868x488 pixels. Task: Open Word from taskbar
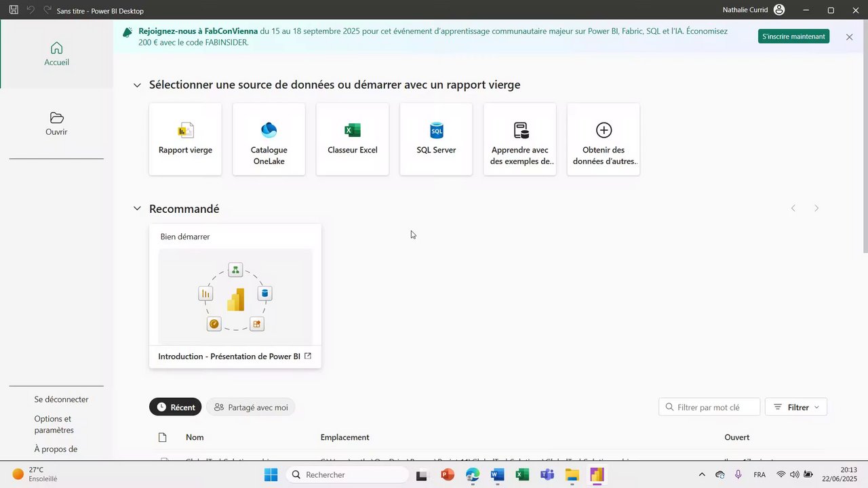[x=498, y=474]
